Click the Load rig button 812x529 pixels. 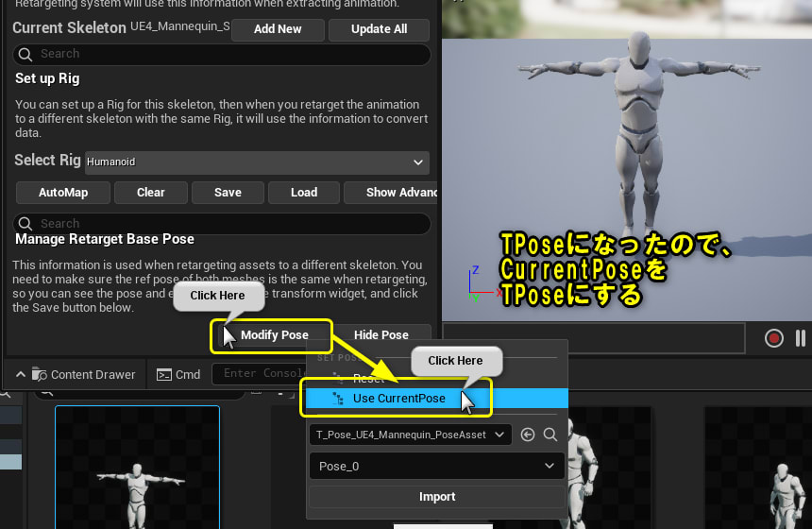pos(304,193)
